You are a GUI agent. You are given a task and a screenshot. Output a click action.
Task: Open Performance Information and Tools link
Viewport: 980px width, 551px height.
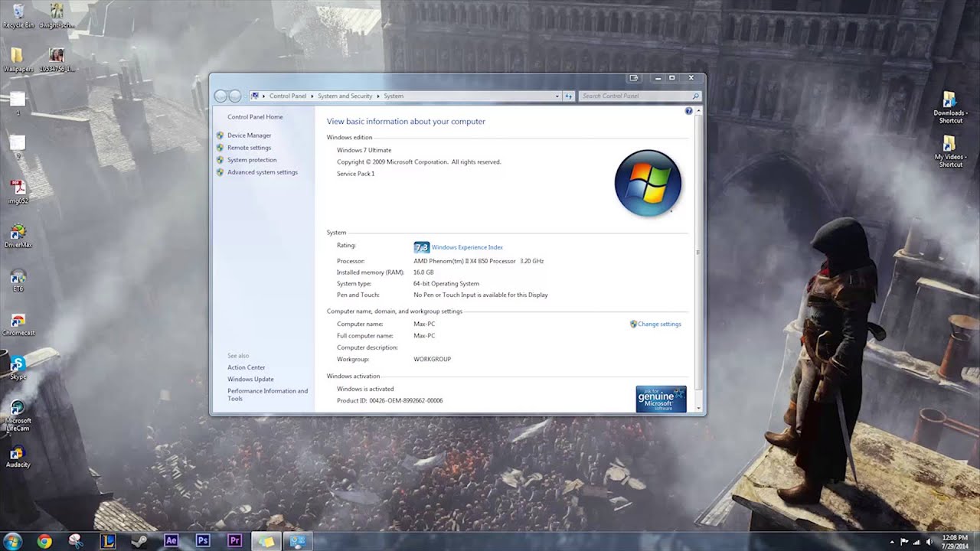pos(267,395)
